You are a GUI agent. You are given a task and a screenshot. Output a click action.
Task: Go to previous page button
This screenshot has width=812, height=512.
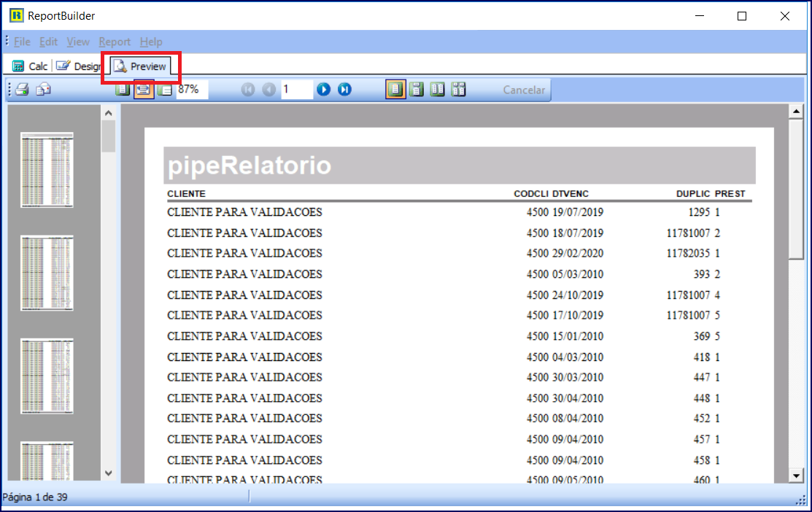click(268, 90)
